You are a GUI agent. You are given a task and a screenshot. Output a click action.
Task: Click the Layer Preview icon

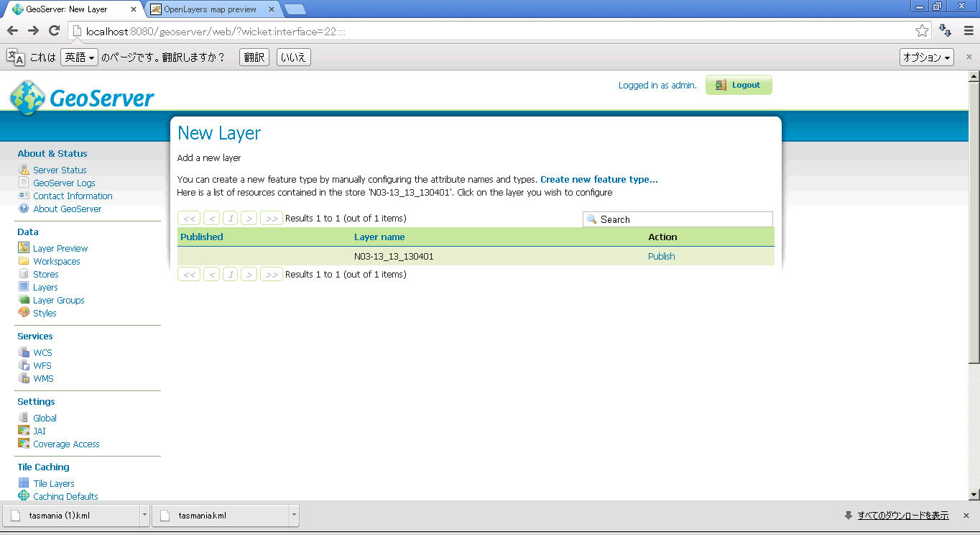click(24, 248)
